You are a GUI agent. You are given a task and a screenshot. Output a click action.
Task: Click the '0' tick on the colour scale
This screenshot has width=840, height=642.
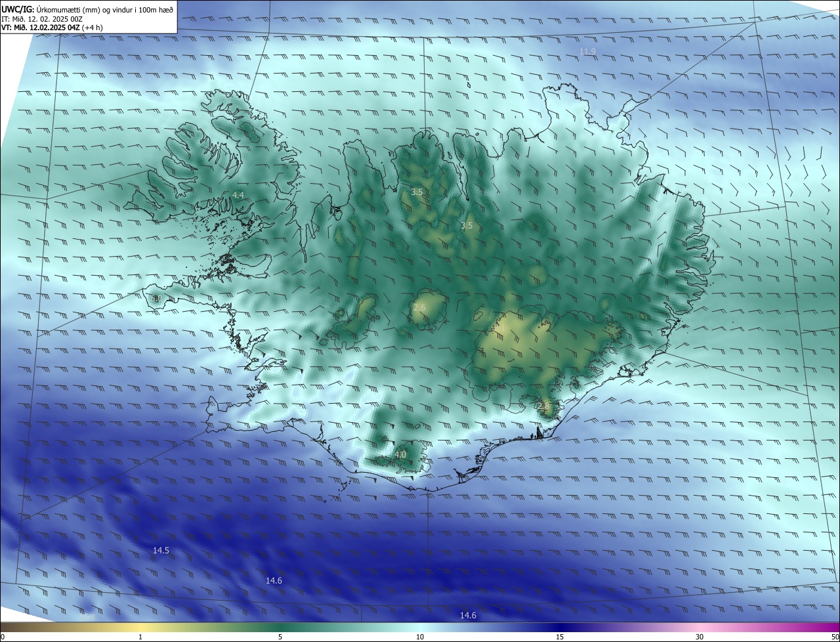click(x=3, y=637)
